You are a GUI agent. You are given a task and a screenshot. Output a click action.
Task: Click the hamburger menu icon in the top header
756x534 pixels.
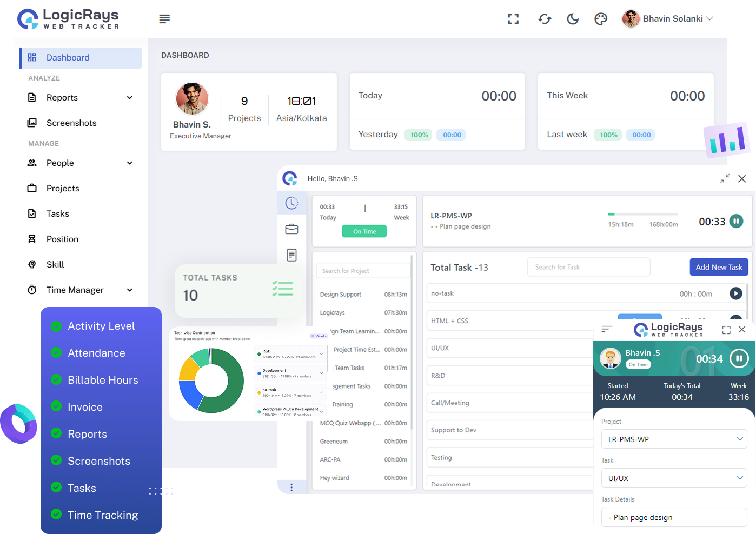pos(164,19)
